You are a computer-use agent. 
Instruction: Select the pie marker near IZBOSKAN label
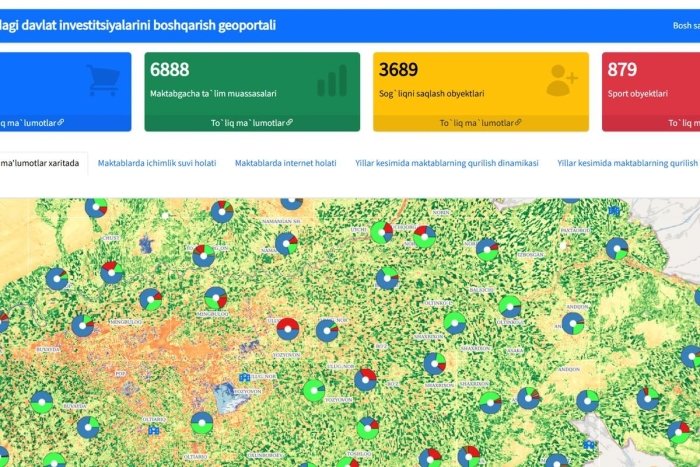487,249
